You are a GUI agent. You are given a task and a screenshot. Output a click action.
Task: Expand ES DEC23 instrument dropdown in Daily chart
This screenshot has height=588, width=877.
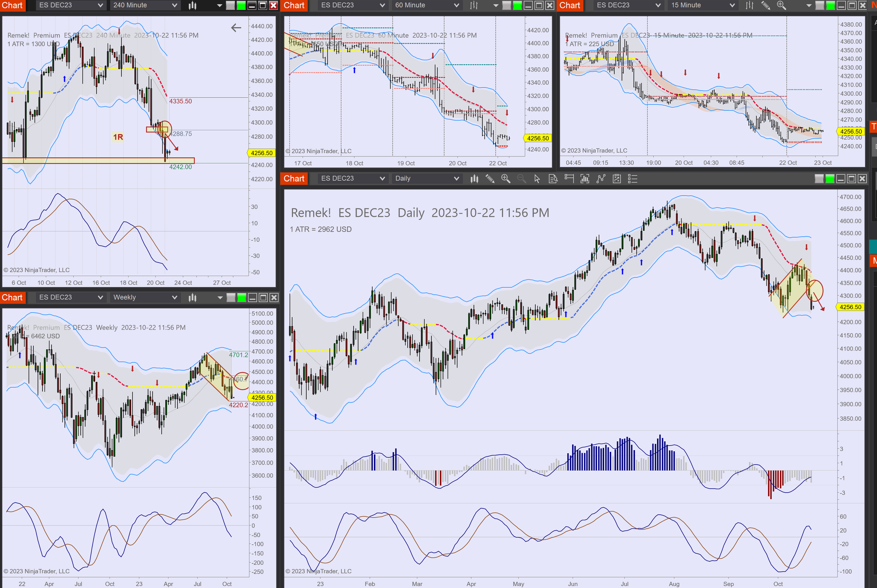coord(352,179)
